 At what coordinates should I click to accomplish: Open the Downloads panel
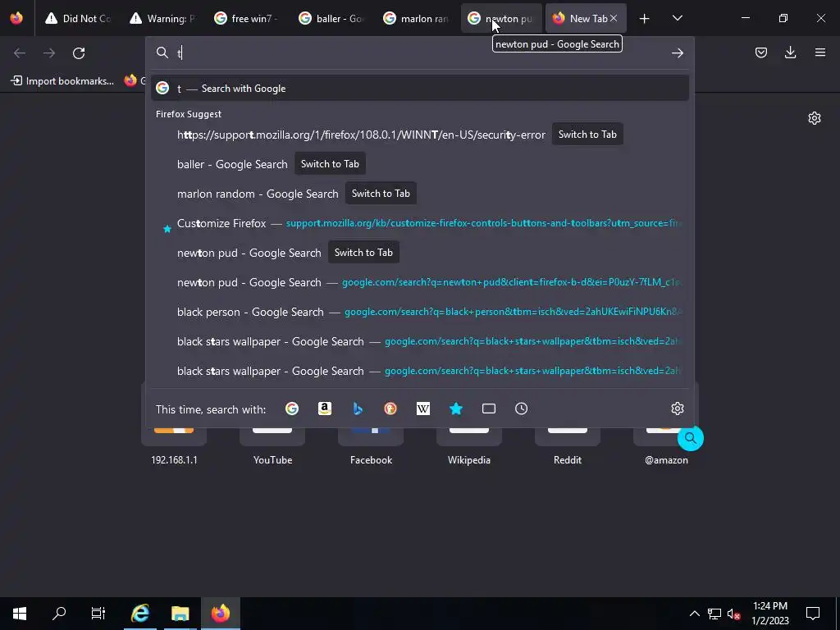pos(790,52)
